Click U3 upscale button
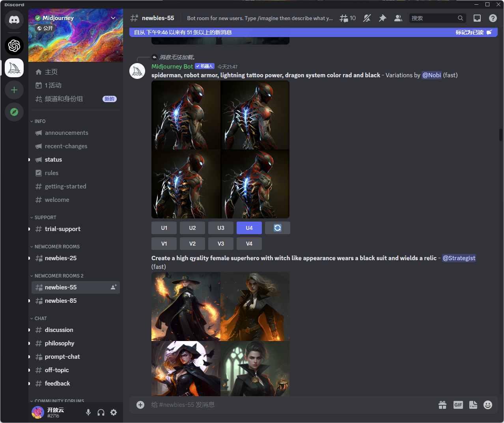This screenshot has width=504, height=423. [221, 228]
